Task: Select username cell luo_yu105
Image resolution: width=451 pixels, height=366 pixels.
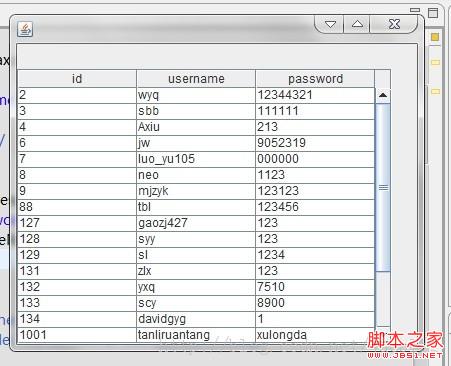Action: 196,159
